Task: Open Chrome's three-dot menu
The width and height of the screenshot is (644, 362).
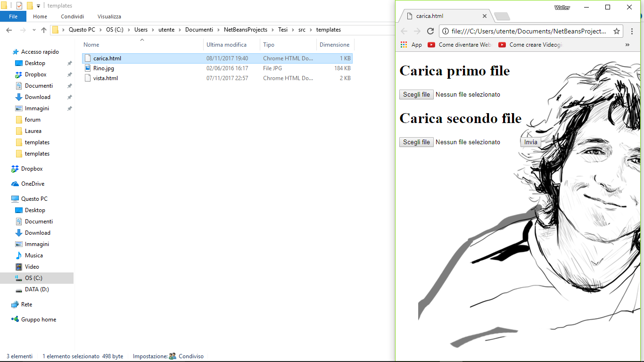Action: [632, 31]
